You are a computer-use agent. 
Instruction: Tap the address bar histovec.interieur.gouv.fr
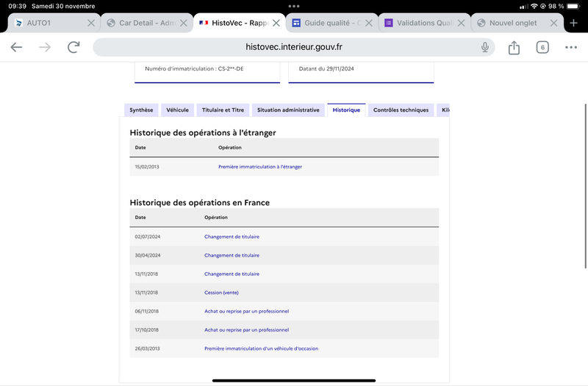293,47
